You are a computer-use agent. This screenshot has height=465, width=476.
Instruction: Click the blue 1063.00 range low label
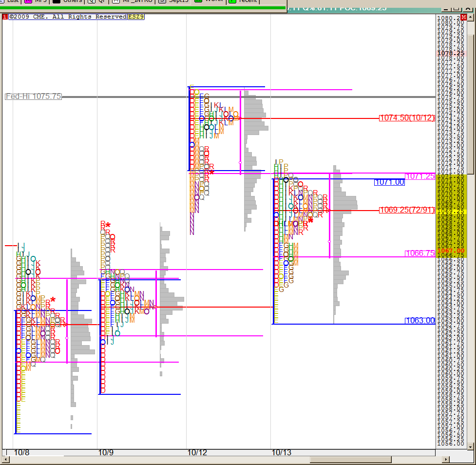click(419, 320)
